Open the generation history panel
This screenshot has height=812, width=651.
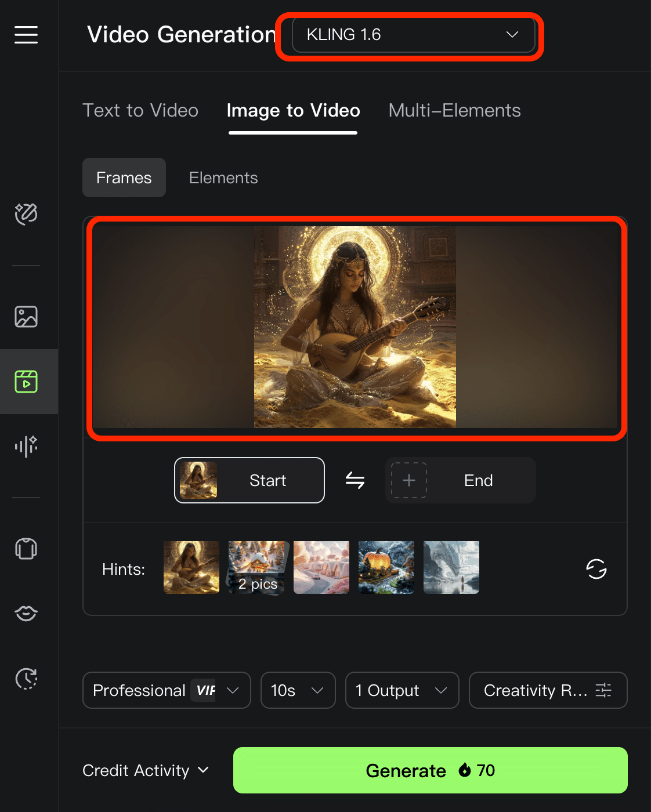click(26, 678)
